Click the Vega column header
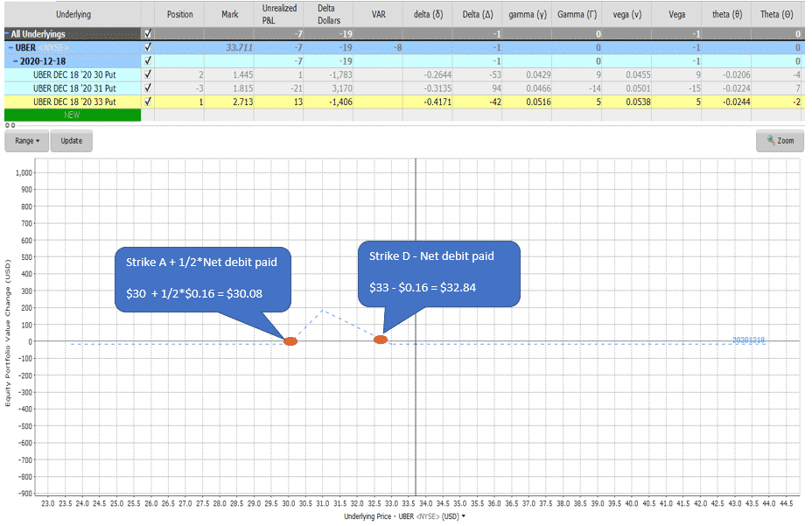This screenshot has height=526, width=812. pos(676,15)
